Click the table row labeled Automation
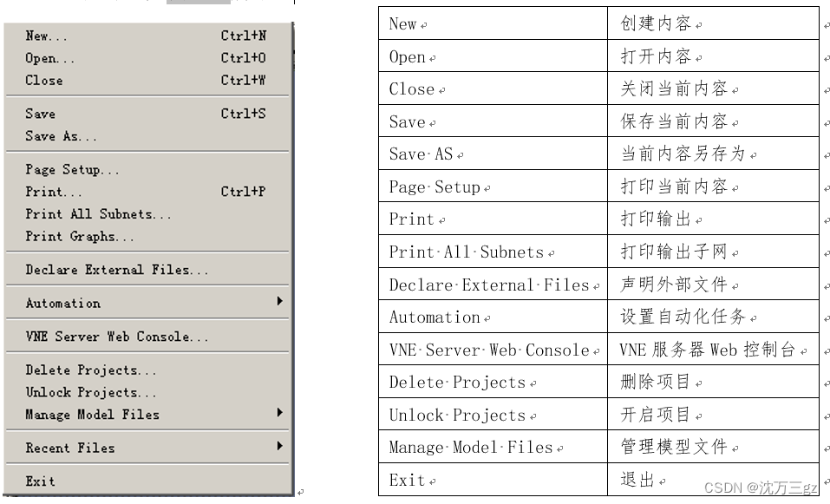Screen dimensions: 830x504 tap(436, 317)
